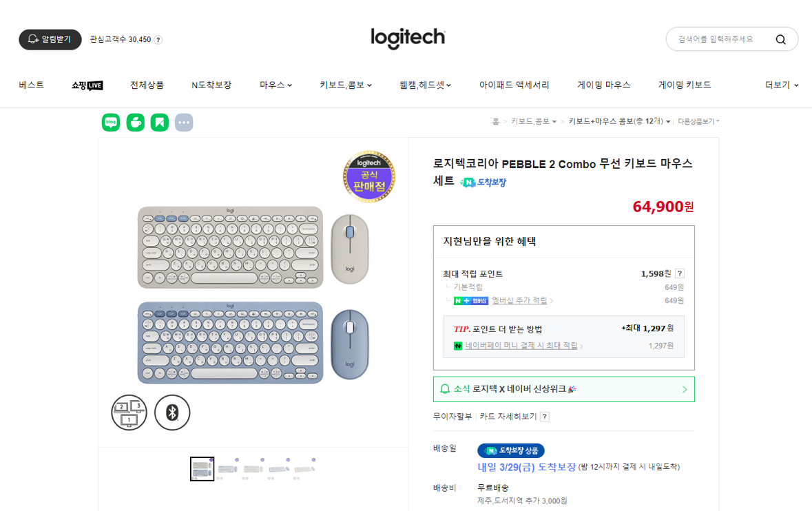The image size is (812, 511).
Task: Switch to the 쇼핑LIVE menu
Action: pyautogui.click(x=87, y=84)
